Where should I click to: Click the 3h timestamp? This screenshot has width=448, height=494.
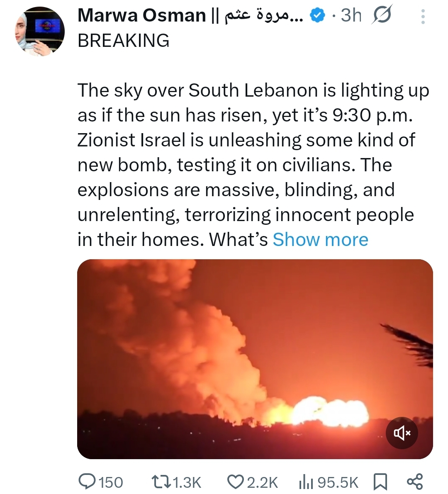(x=351, y=16)
